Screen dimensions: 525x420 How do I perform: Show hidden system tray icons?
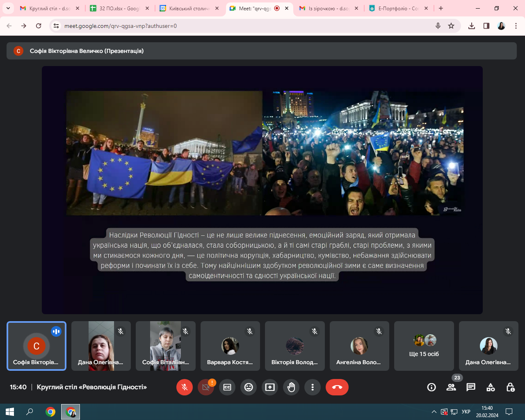point(434,412)
